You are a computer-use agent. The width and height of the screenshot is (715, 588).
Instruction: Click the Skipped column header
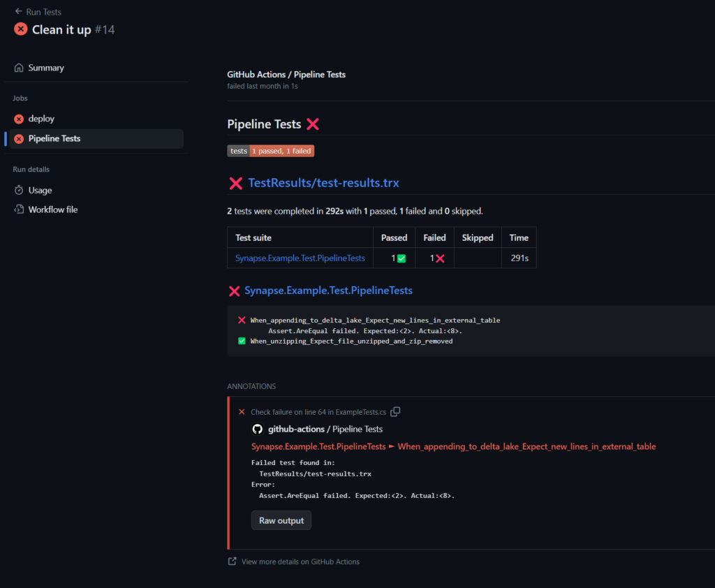(x=478, y=237)
